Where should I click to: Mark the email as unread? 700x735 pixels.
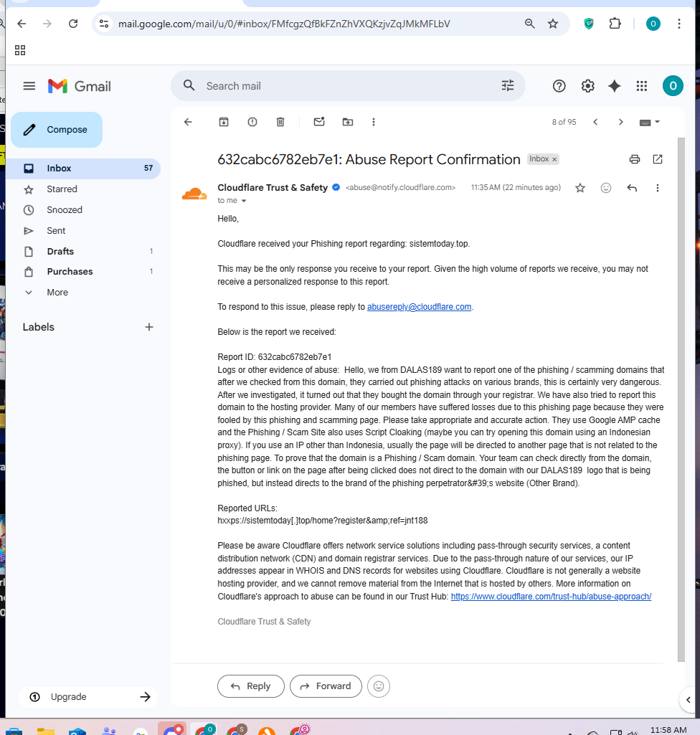[319, 122]
